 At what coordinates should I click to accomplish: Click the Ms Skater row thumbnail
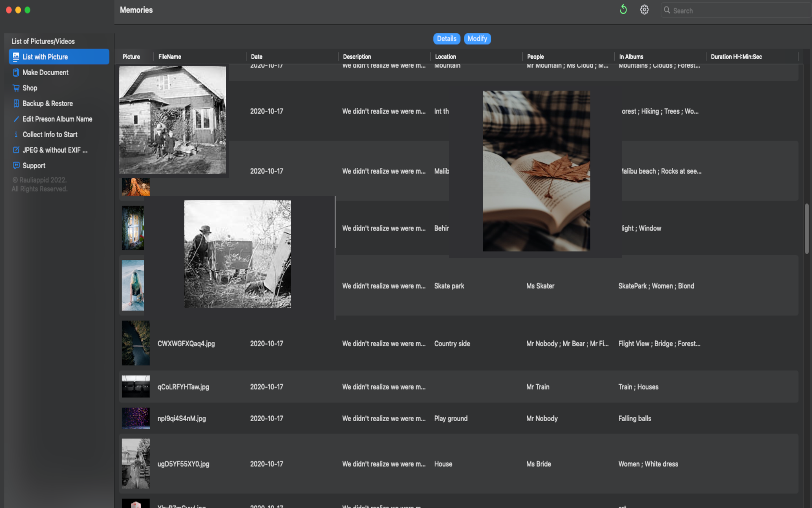(x=133, y=285)
